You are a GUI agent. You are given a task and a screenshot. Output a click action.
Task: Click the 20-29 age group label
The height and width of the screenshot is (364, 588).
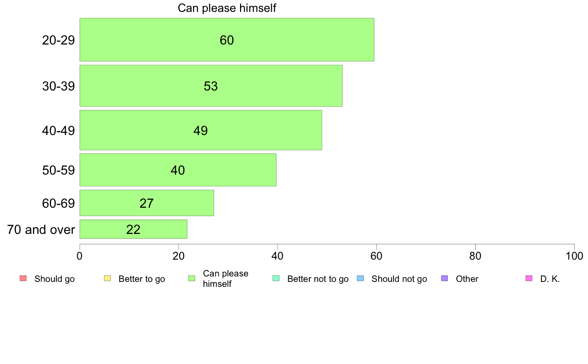pyautogui.click(x=58, y=40)
